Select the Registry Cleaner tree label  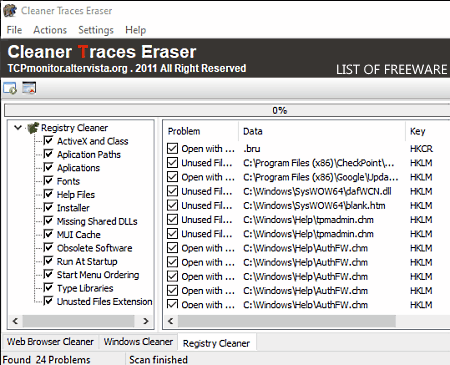click(x=74, y=128)
